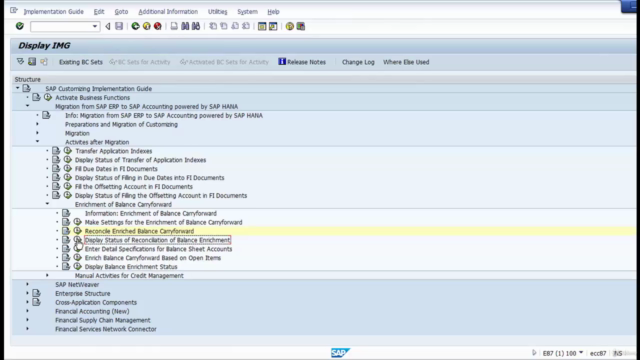Open documentation icon for Information: Enrichment of Balance Carryforward
Image resolution: width=640 pixels, height=360 pixels.
66,213
